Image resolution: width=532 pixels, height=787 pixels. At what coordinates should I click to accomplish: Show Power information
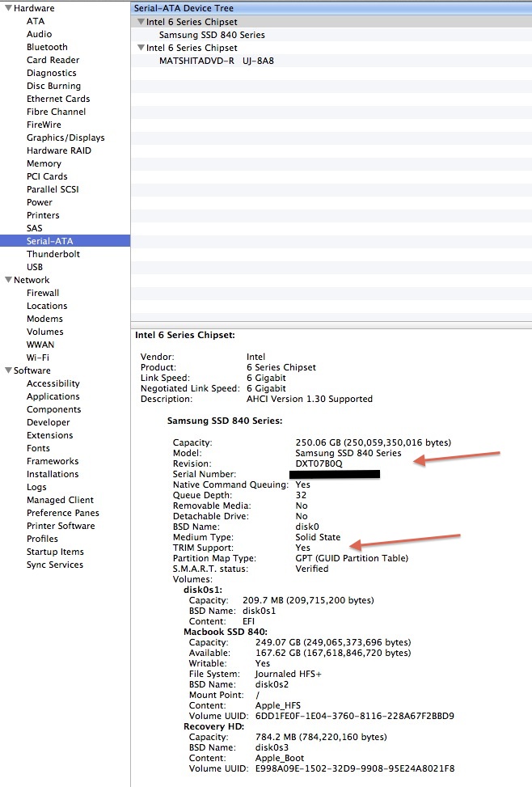coord(40,202)
